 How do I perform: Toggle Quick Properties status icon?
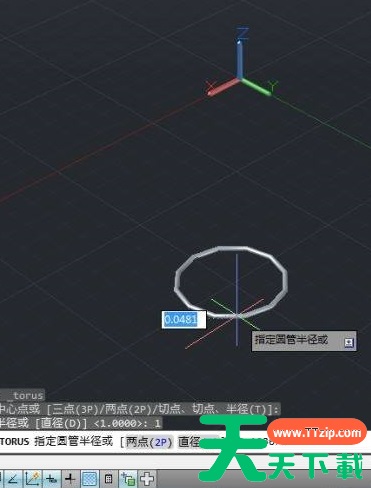tap(109, 479)
